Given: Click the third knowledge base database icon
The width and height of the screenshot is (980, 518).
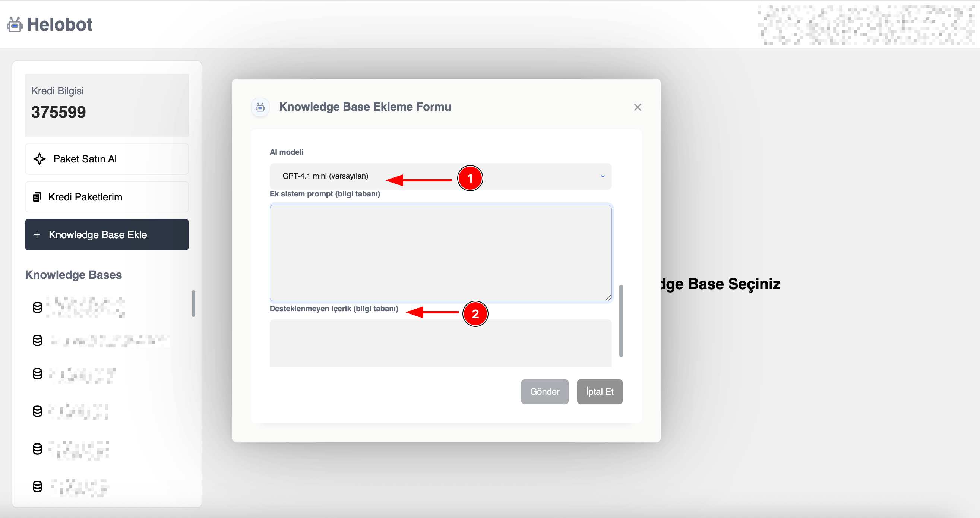Looking at the screenshot, I should pos(37,374).
